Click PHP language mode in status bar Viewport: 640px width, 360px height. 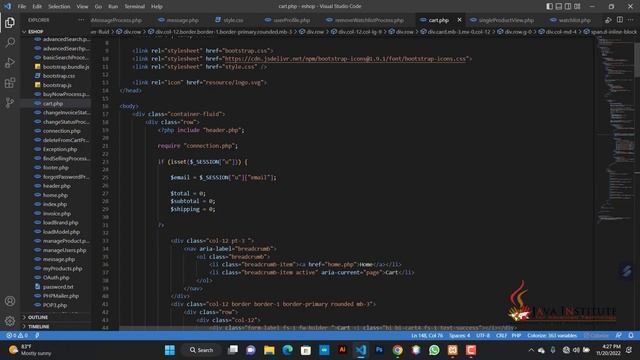point(516,336)
